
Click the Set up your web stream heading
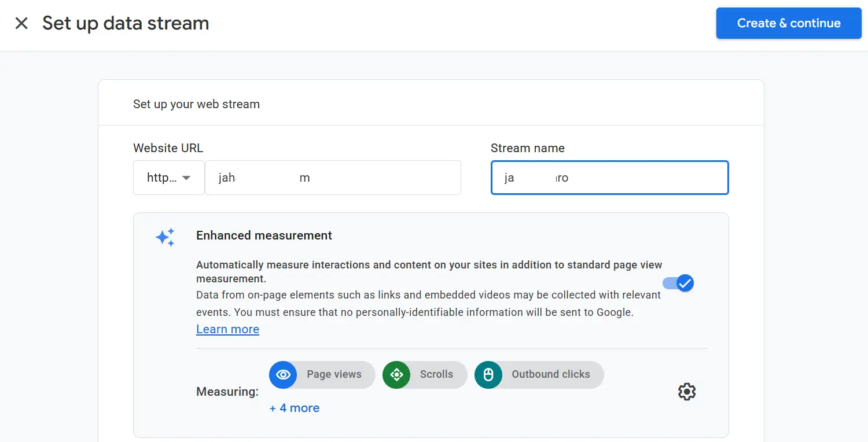(196, 104)
